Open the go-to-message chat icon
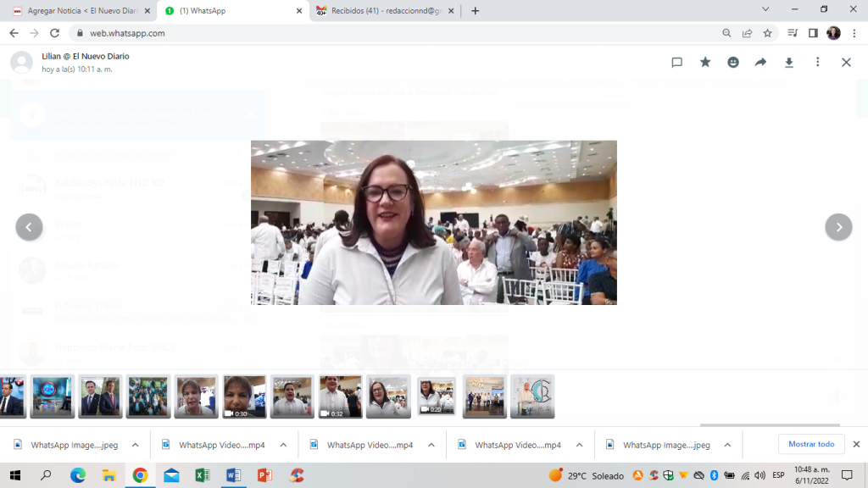The image size is (868, 488). [x=677, y=62]
